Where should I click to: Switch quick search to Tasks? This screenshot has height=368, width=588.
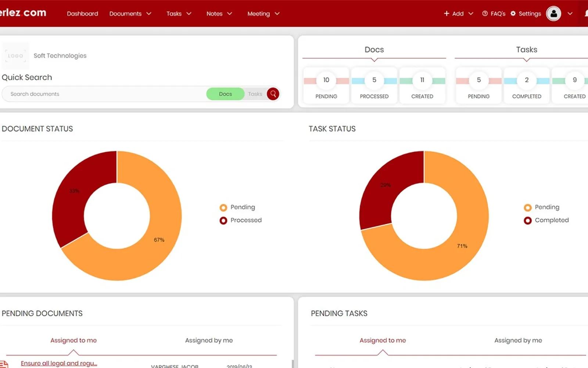[x=255, y=94]
